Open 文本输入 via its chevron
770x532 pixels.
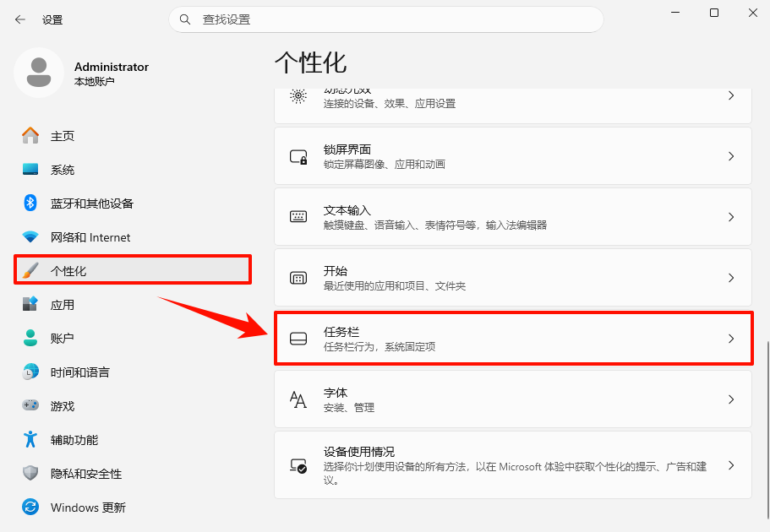click(x=731, y=217)
